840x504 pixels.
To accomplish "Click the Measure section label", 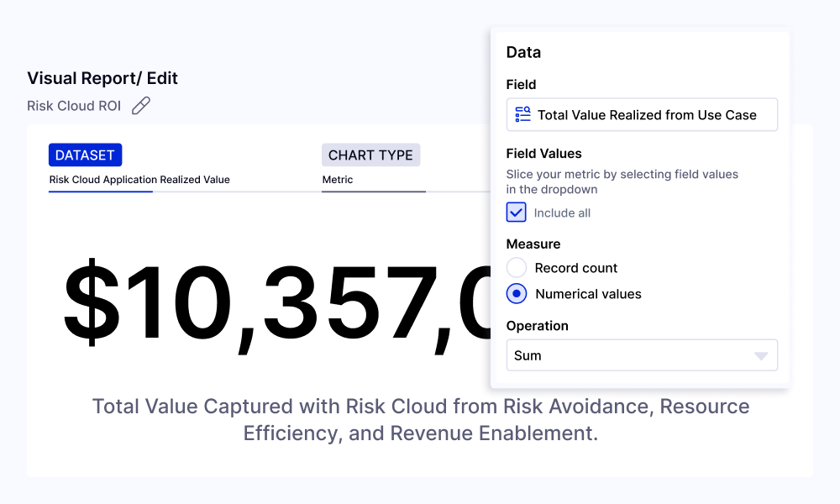I will [x=533, y=244].
